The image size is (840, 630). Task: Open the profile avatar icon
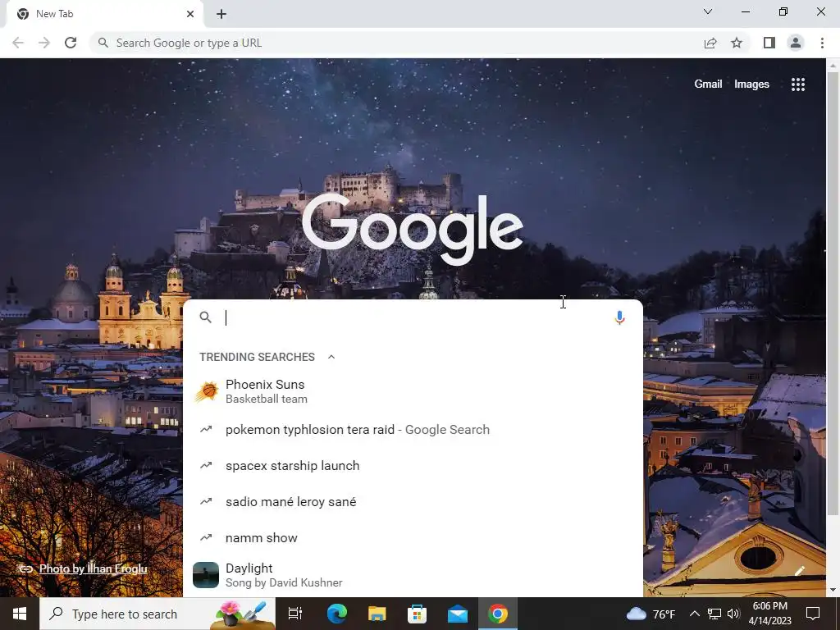pos(796,43)
